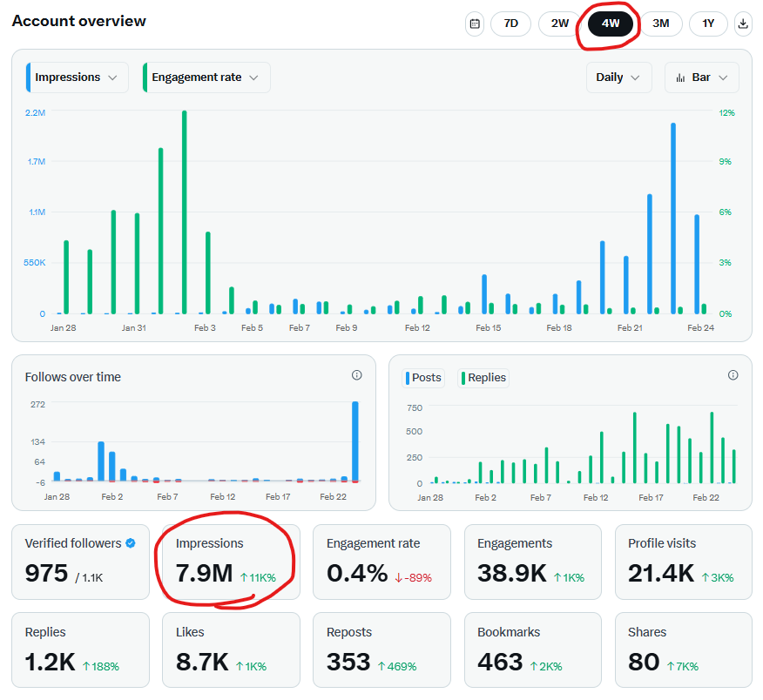Viewport: 763px width, 700px height.
Task: Click the Bookmarks stat card
Action: point(532,650)
